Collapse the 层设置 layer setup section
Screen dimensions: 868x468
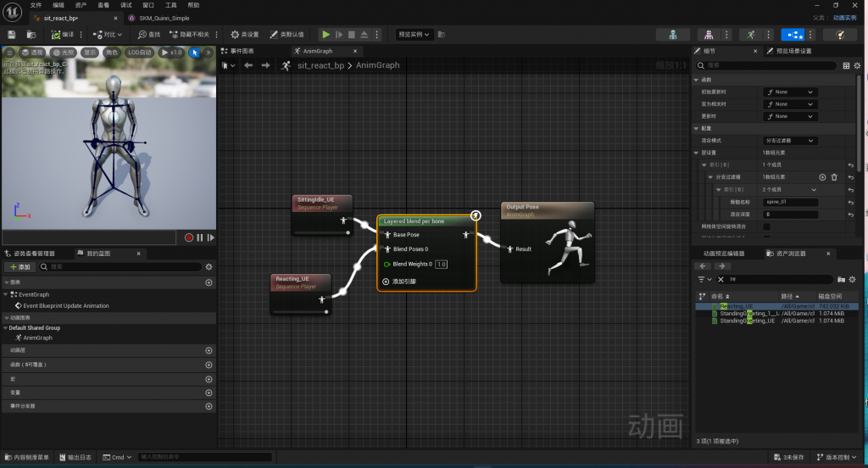click(697, 153)
